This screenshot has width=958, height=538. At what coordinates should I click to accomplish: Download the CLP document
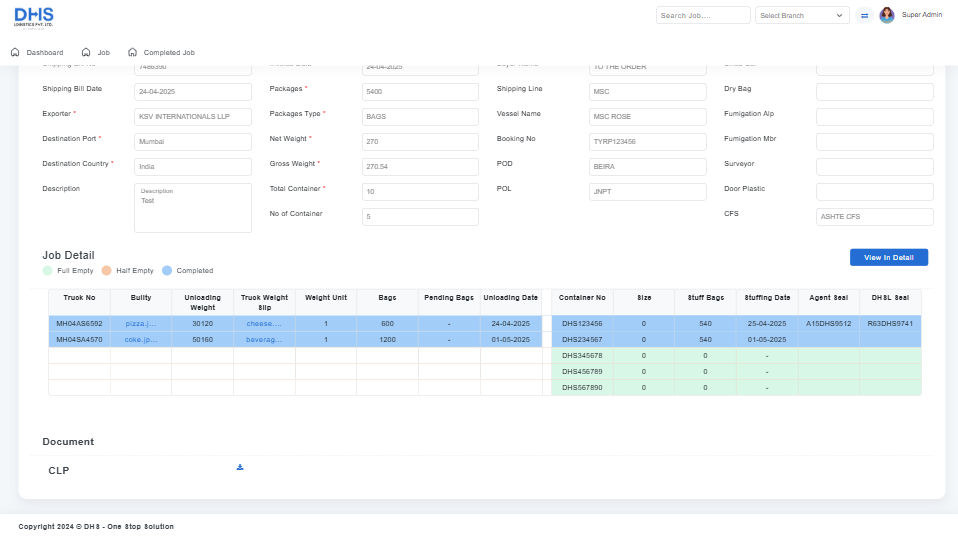click(240, 467)
